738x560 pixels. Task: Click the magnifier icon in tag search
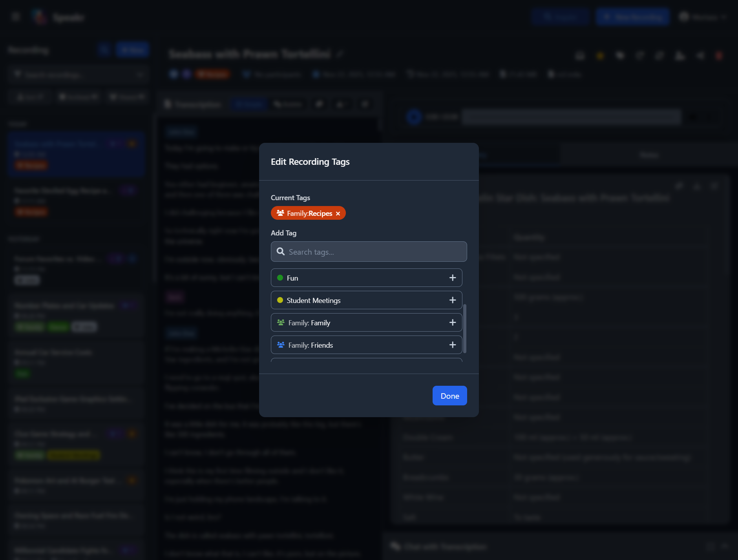point(281,252)
